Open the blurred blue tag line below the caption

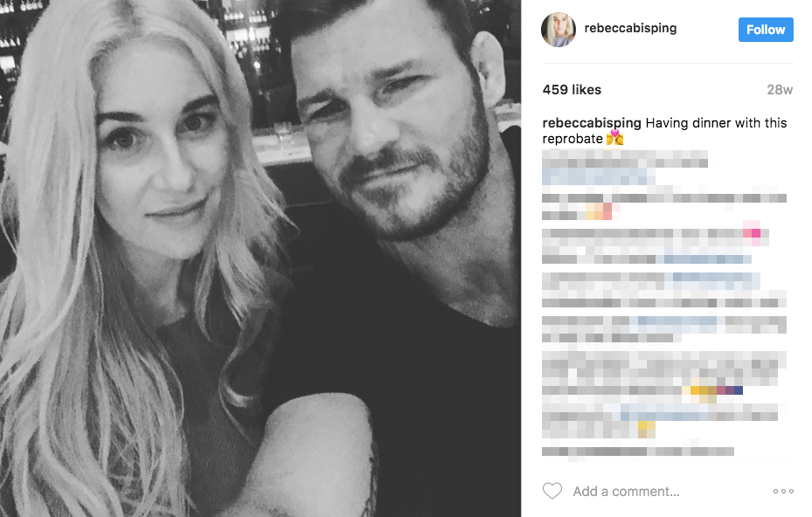tap(598, 176)
